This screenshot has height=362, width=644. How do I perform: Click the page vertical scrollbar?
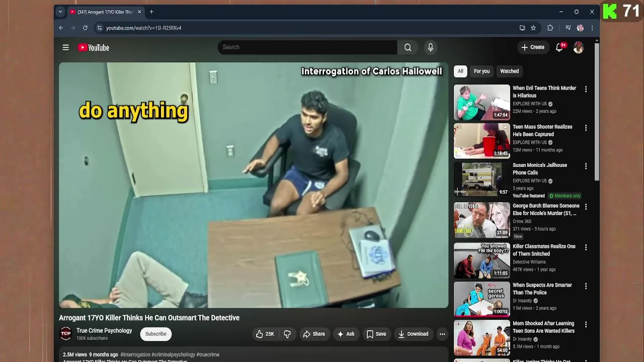click(x=597, y=112)
